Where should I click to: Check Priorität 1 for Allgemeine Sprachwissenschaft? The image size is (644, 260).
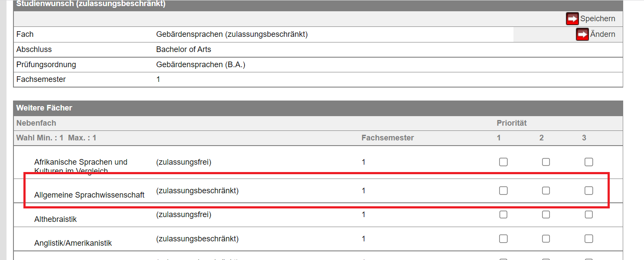click(x=503, y=190)
